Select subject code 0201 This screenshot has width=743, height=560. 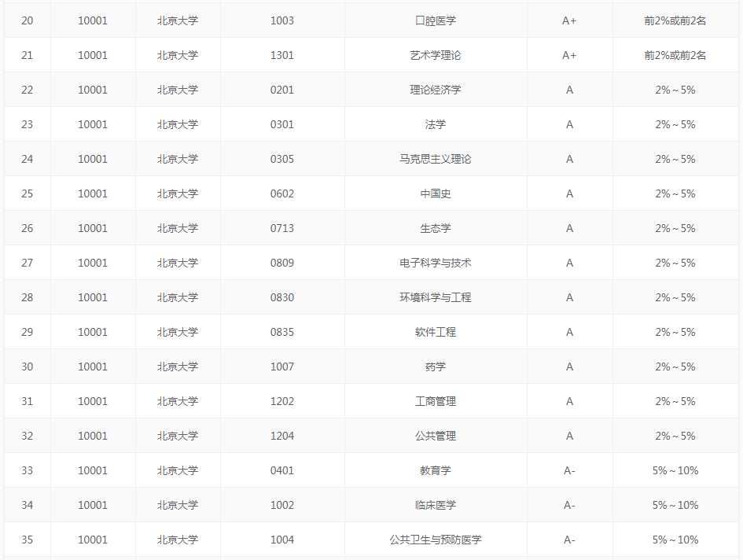282,90
